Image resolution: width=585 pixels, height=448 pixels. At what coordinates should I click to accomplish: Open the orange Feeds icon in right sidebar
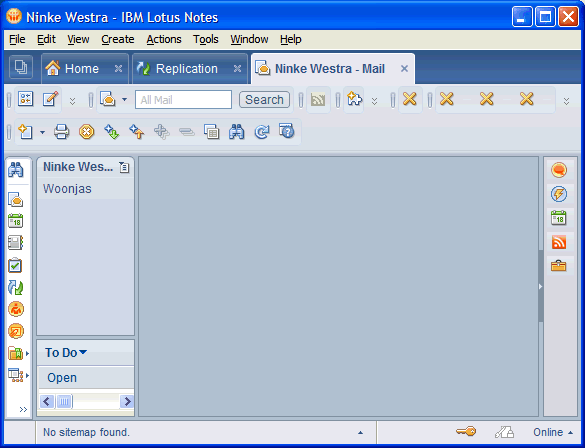point(559,242)
